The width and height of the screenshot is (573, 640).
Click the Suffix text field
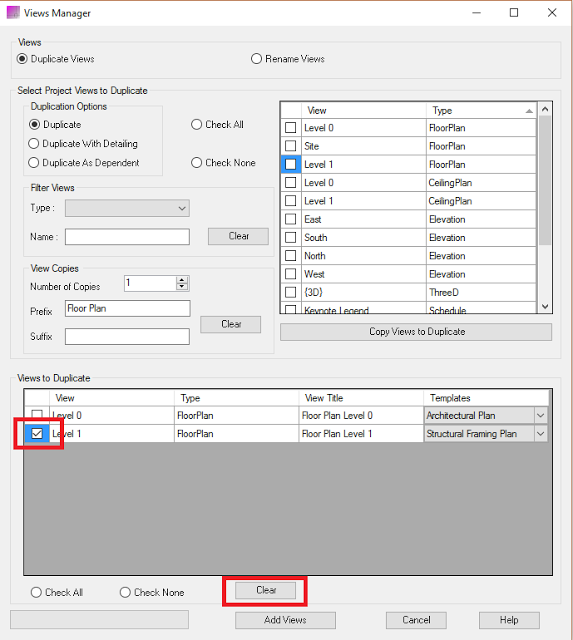(127, 336)
